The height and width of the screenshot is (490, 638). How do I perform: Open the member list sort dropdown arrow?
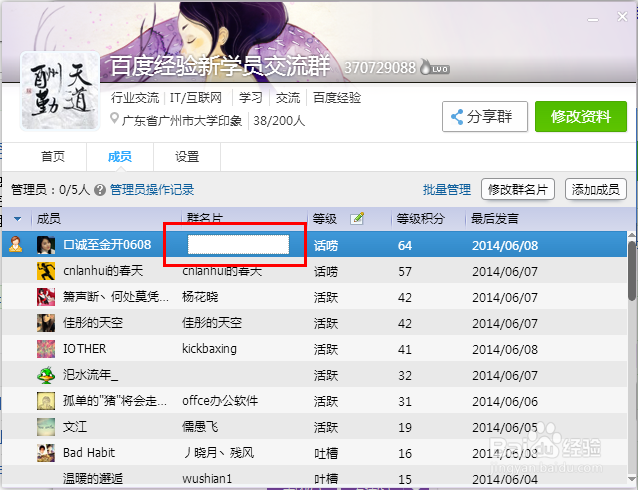pyautogui.click(x=17, y=219)
